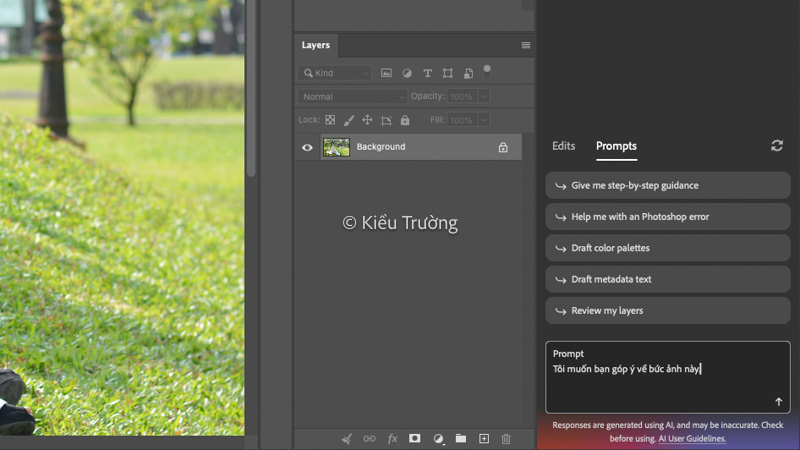800x450 pixels.
Task: Create a new group folder icon
Action: [x=461, y=438]
